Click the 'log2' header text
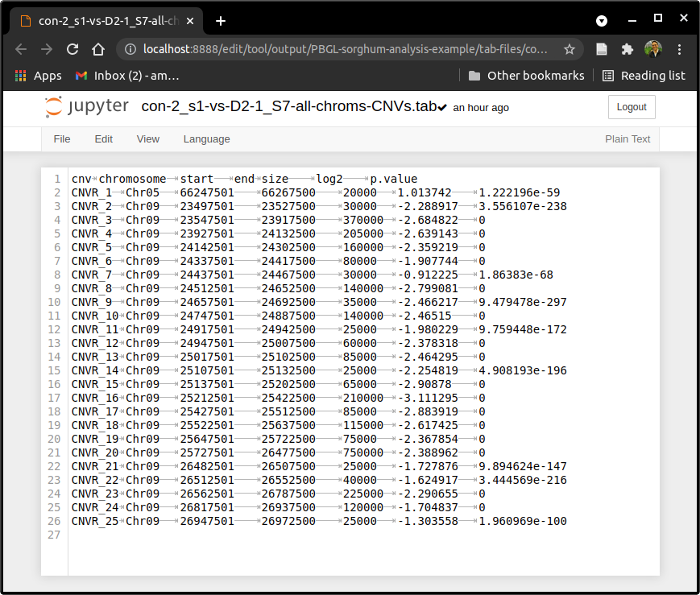 pyautogui.click(x=329, y=179)
